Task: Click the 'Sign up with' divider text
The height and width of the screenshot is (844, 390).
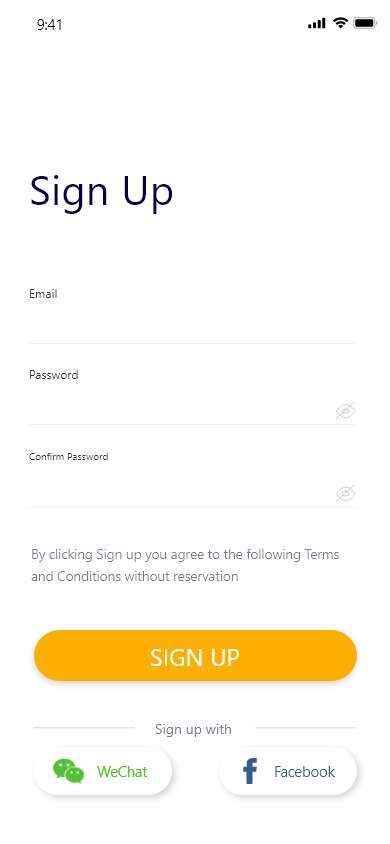Action: [193, 729]
